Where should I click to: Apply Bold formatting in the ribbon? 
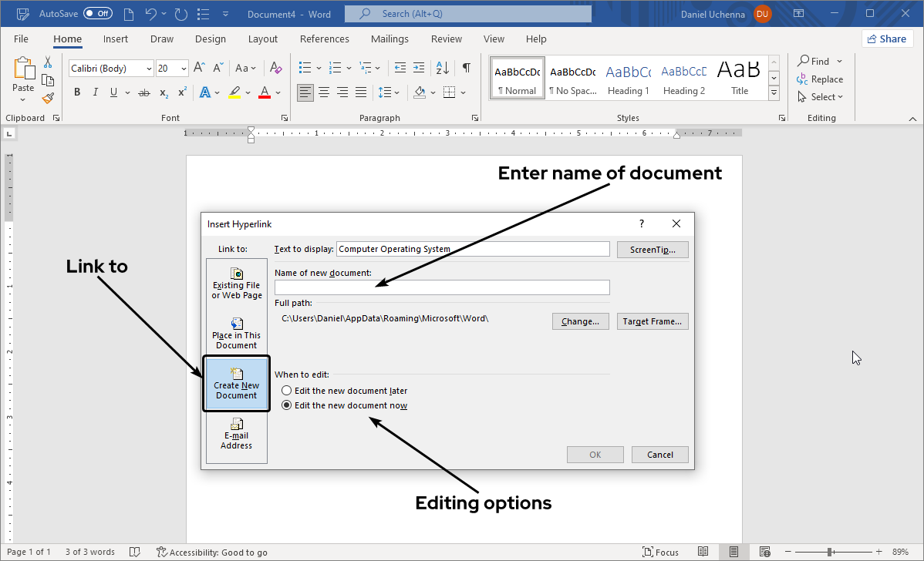click(x=77, y=92)
